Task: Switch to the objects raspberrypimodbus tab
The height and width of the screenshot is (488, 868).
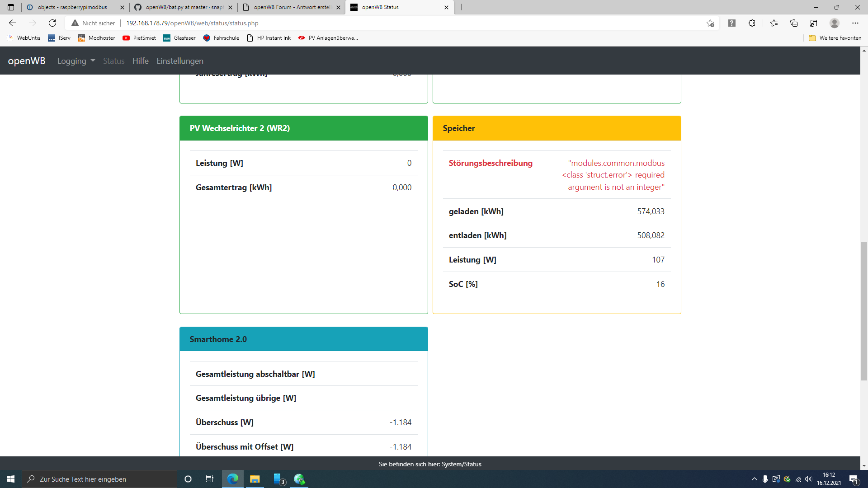Action: coord(72,7)
